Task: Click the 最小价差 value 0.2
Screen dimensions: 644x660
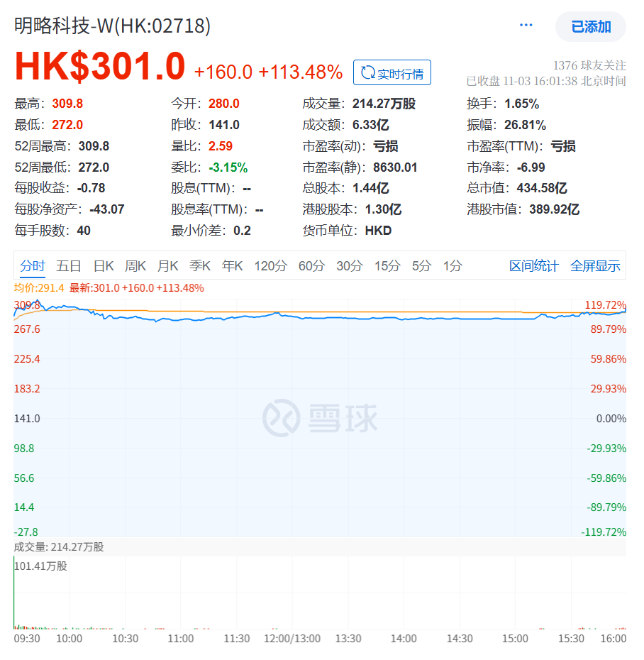Action: point(242,231)
